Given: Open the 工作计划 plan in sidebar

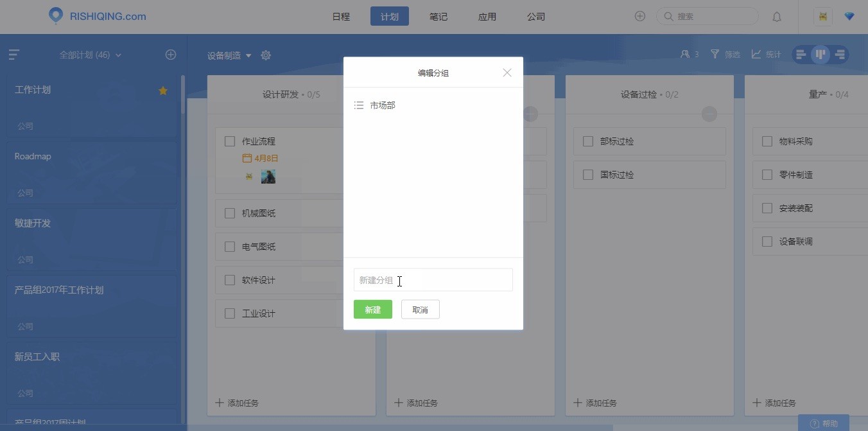Looking at the screenshot, I should point(92,107).
